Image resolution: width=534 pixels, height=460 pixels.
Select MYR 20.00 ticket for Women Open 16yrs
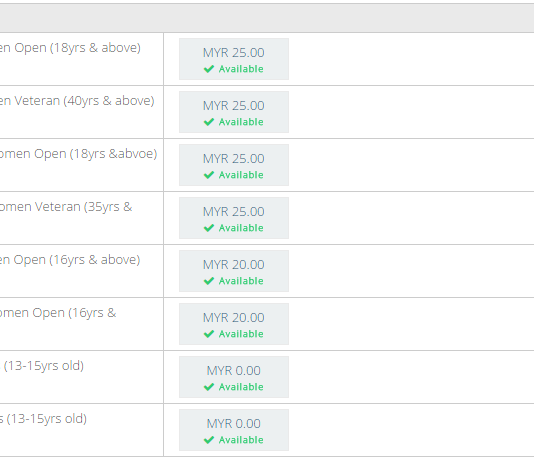(234, 324)
